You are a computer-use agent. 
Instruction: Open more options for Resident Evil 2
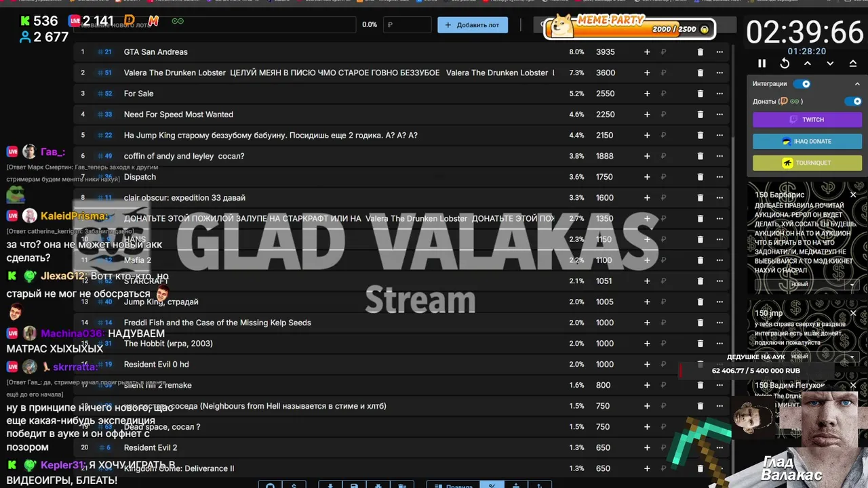pos(719,447)
